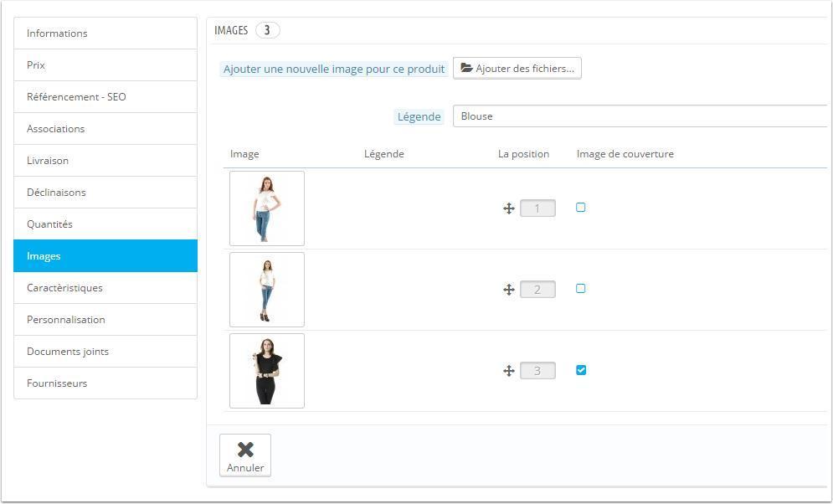
Task: Open the Fournisseurs tab
Action: 105,383
